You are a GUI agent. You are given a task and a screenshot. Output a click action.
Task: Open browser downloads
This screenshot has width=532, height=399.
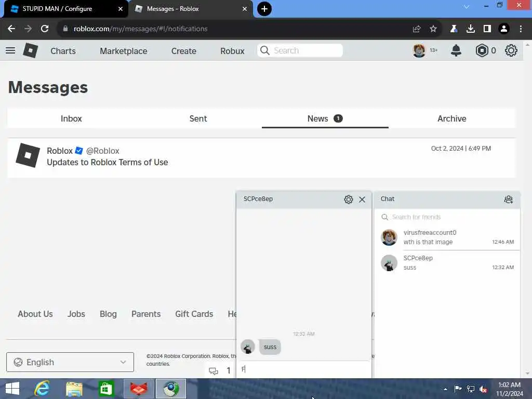[x=471, y=29]
